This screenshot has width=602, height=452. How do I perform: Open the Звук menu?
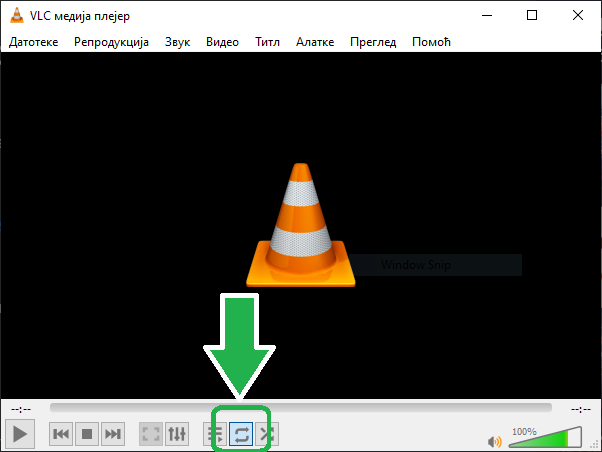(x=177, y=42)
